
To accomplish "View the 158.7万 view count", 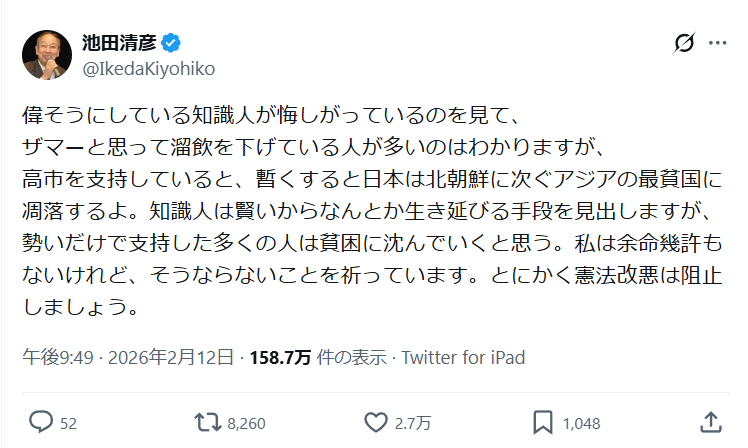I will coord(283,356).
